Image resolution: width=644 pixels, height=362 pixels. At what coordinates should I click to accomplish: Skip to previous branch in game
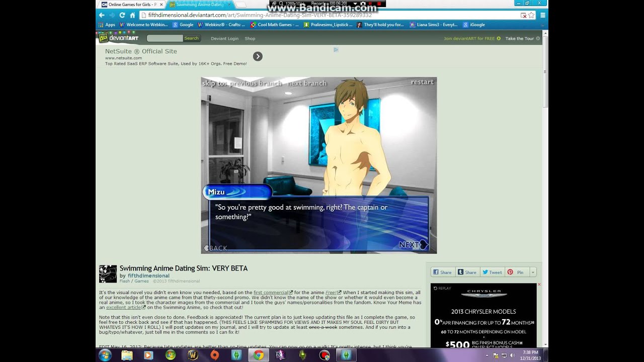[x=255, y=83]
